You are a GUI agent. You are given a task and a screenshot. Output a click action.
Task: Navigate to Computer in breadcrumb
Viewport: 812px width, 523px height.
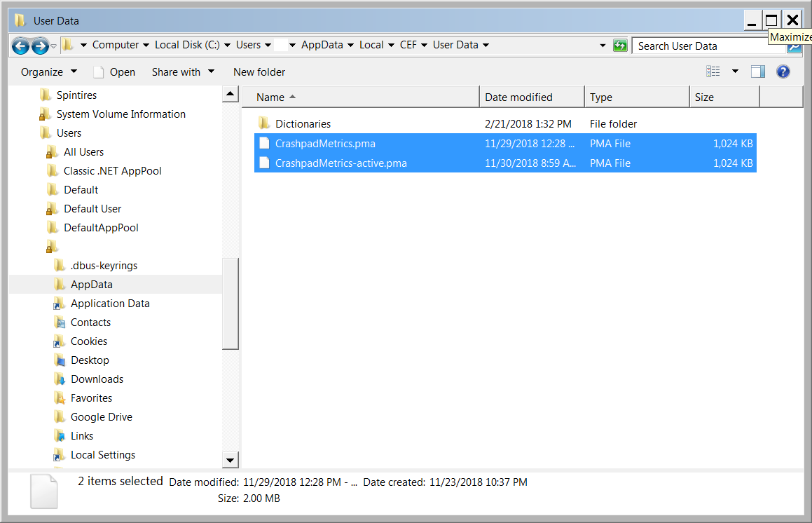pos(116,45)
